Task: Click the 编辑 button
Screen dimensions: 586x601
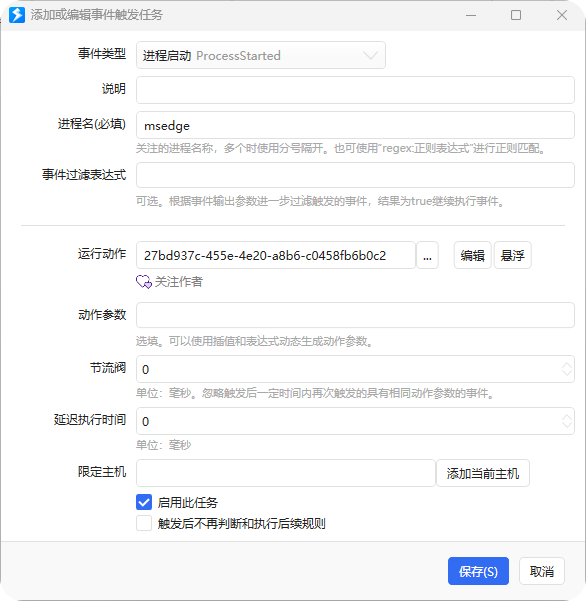Action: pos(473,255)
